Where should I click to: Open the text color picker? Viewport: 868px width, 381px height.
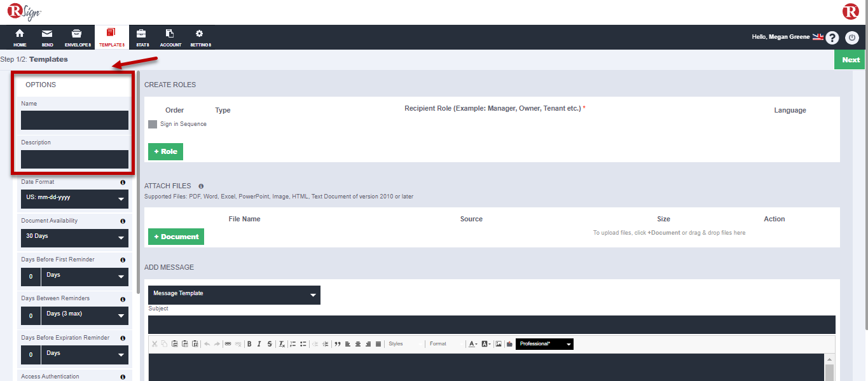pyautogui.click(x=472, y=344)
